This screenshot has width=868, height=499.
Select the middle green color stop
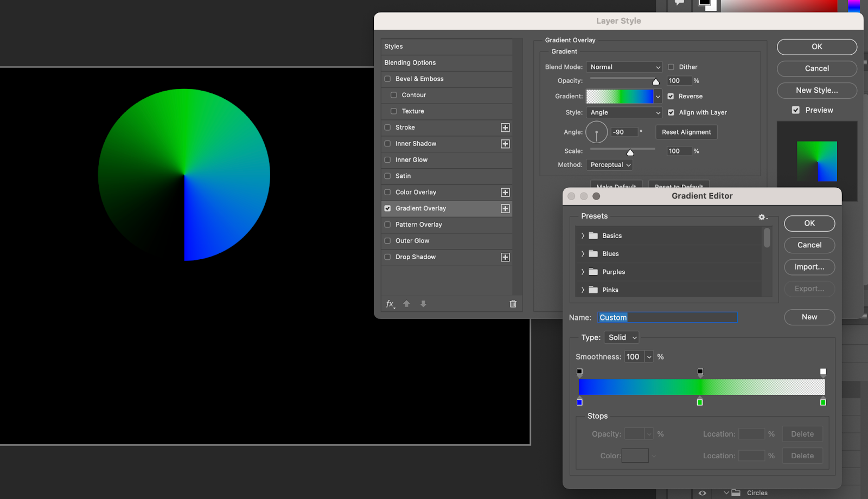point(700,402)
